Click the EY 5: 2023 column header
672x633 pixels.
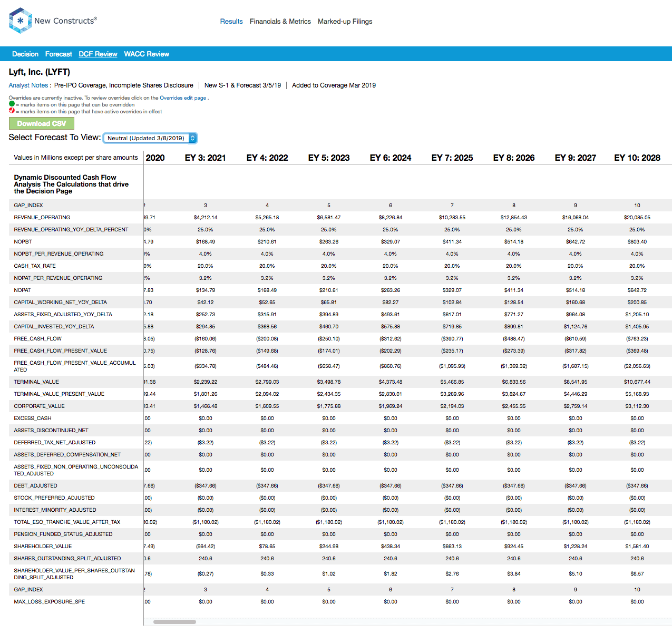329,158
